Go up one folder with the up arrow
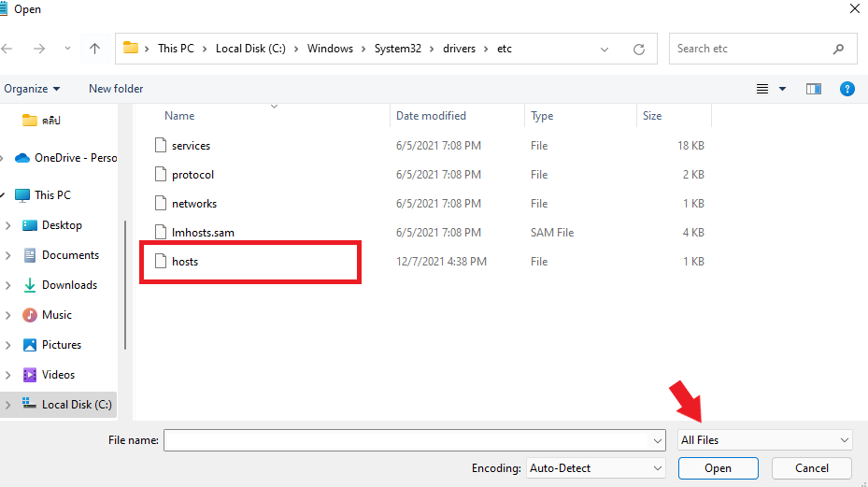The image size is (868, 487). click(x=94, y=49)
